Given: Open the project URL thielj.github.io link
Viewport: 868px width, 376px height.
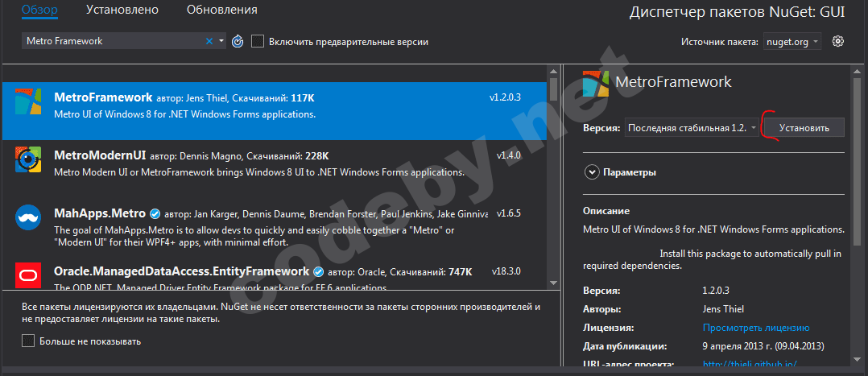Looking at the screenshot, I should tap(750, 365).
